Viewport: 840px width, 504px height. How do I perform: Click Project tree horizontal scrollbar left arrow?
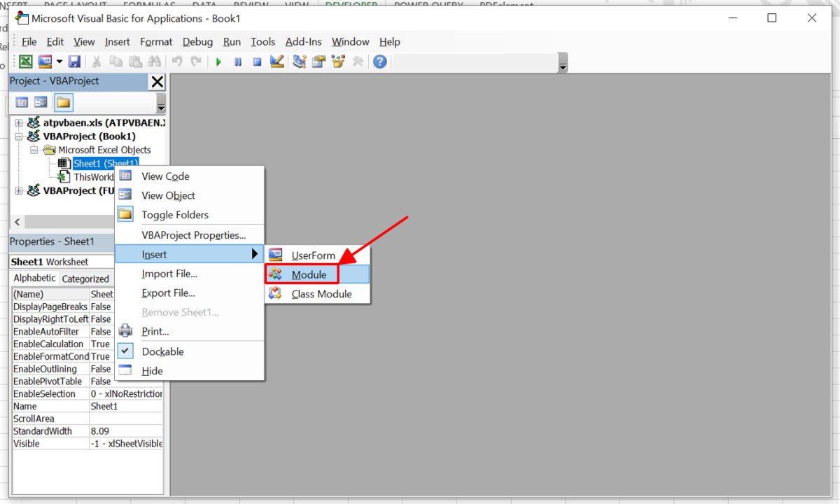click(17, 222)
